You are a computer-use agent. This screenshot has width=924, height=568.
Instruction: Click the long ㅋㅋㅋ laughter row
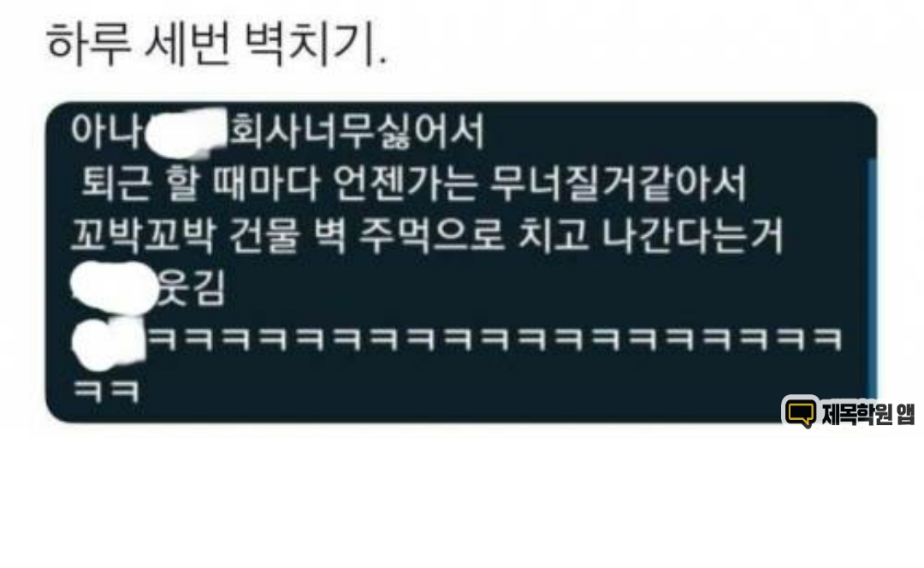point(494,340)
